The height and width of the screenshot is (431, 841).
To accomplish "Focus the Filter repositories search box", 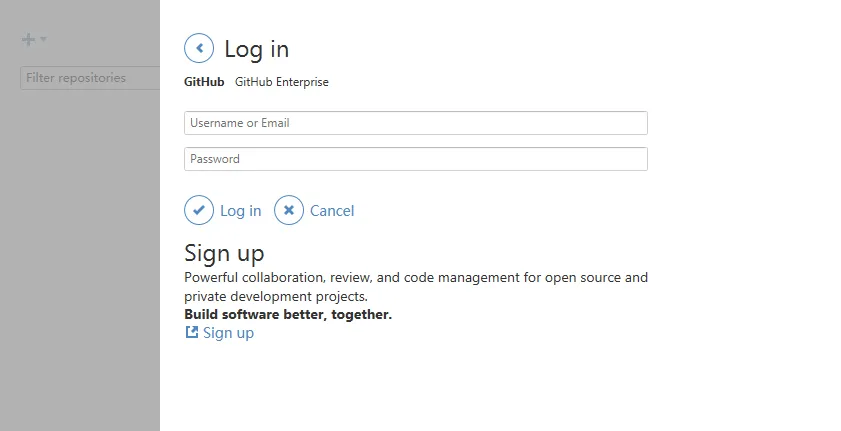I will (x=90, y=78).
